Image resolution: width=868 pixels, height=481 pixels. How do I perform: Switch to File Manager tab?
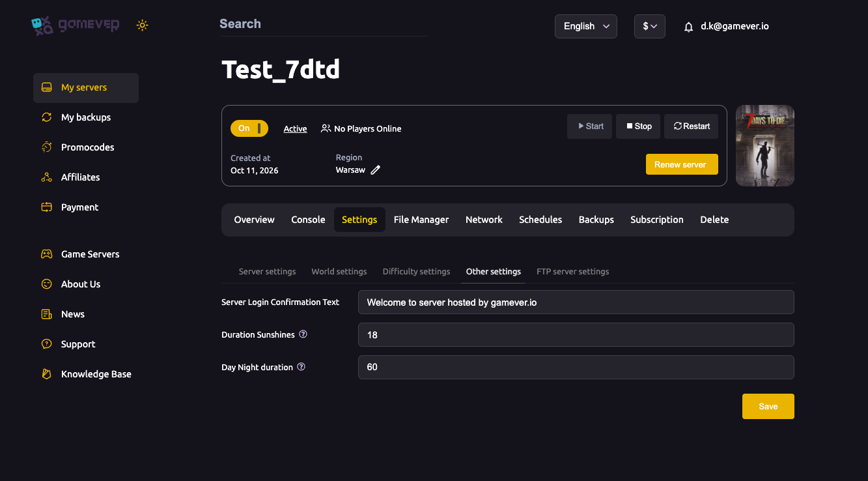[x=421, y=220]
